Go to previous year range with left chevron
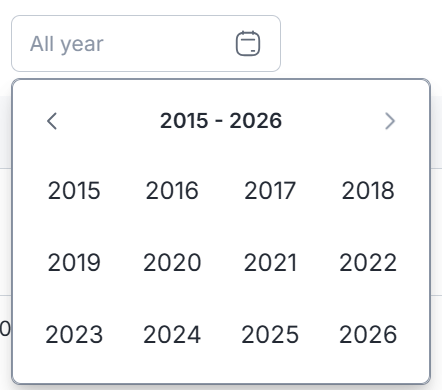 tap(52, 121)
